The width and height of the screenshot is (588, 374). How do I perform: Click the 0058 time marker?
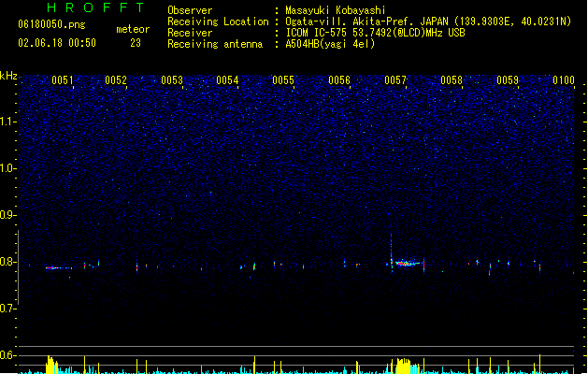point(452,80)
